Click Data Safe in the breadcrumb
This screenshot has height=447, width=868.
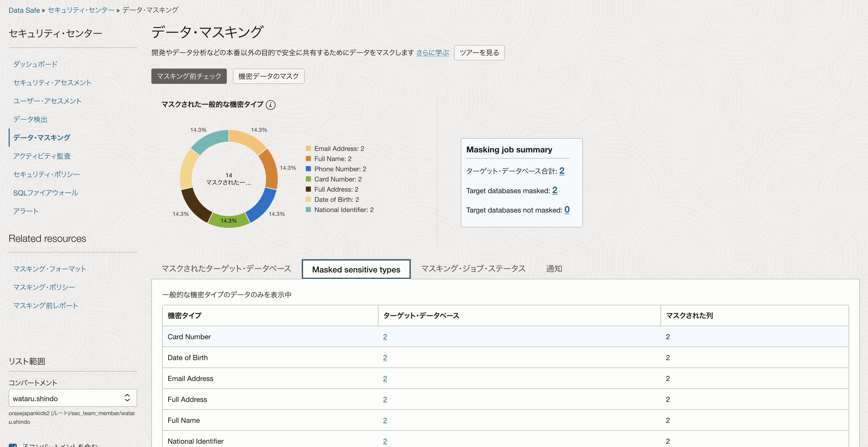coord(24,10)
